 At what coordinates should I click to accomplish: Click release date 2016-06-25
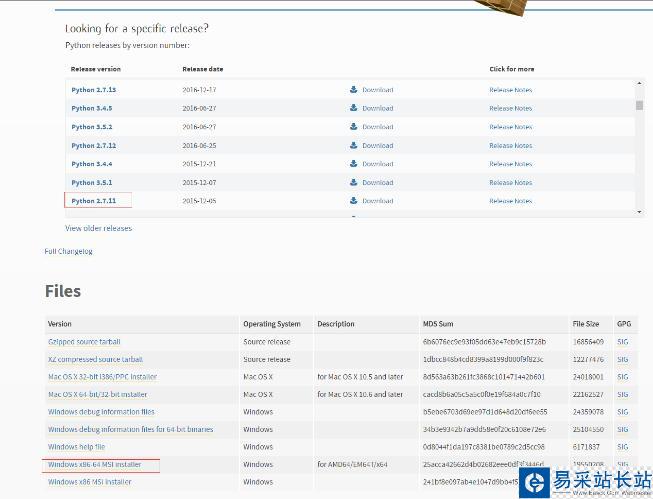pyautogui.click(x=199, y=146)
